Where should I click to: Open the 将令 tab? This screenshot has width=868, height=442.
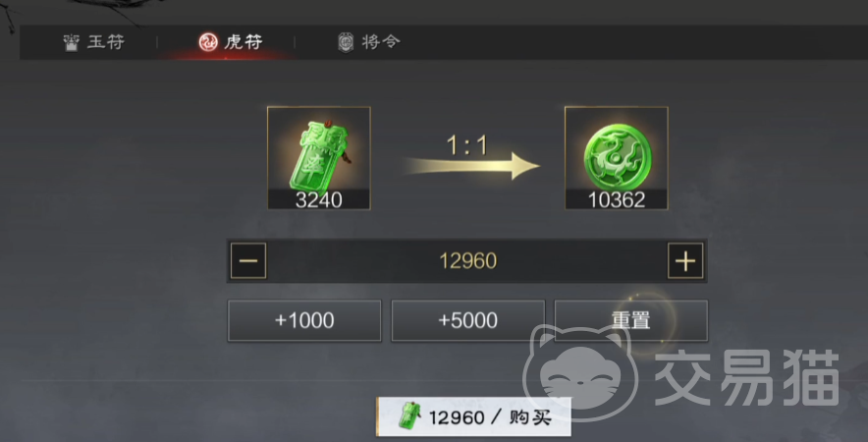click(x=368, y=42)
